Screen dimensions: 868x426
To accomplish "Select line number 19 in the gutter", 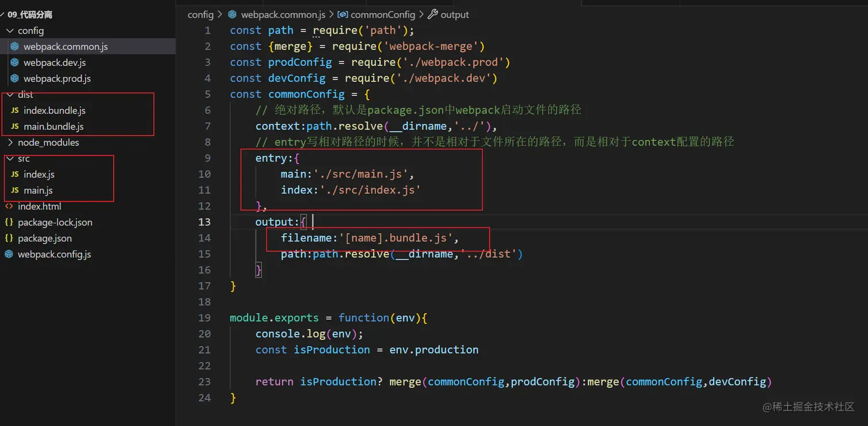I will 204,317.
